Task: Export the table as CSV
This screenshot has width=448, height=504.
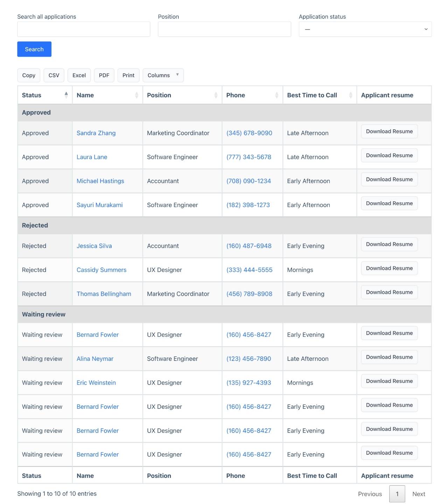Action: (x=54, y=75)
